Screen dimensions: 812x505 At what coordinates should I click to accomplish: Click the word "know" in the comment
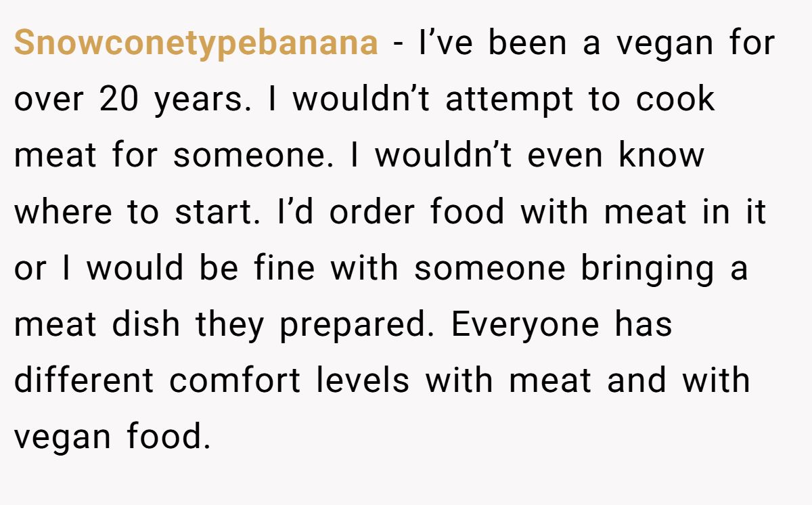point(661,156)
